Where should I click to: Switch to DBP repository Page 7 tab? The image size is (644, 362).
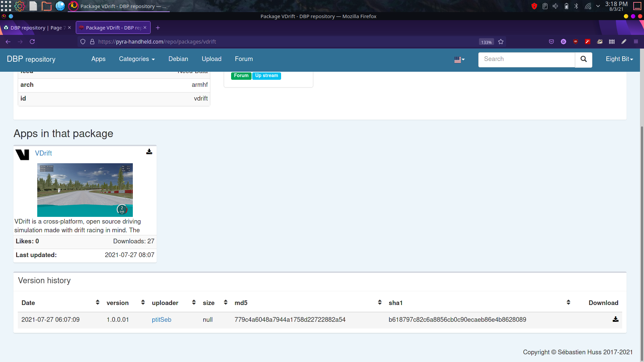[x=35, y=28]
